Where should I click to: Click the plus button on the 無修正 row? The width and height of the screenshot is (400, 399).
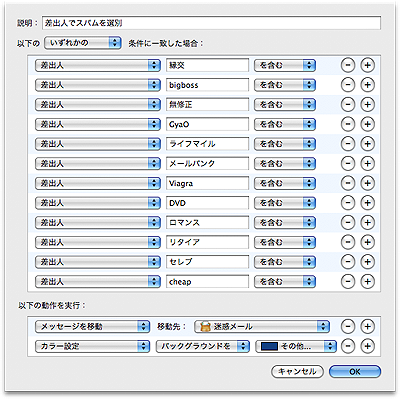[367, 105]
